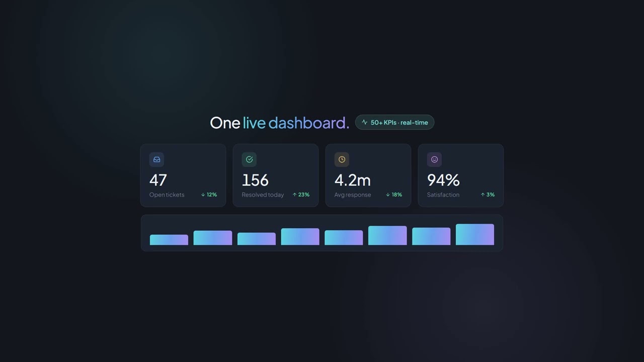The height and width of the screenshot is (362, 644).
Task: Click the clock icon on Avg response card
Action: pyautogui.click(x=342, y=159)
